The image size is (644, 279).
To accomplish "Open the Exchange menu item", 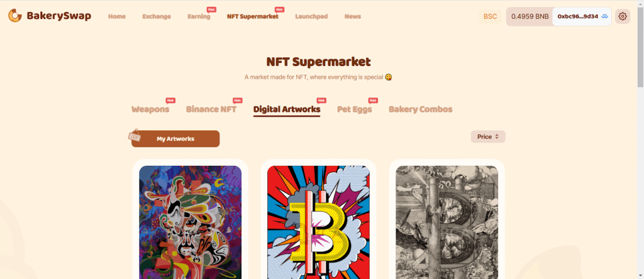I will pos(157,16).
